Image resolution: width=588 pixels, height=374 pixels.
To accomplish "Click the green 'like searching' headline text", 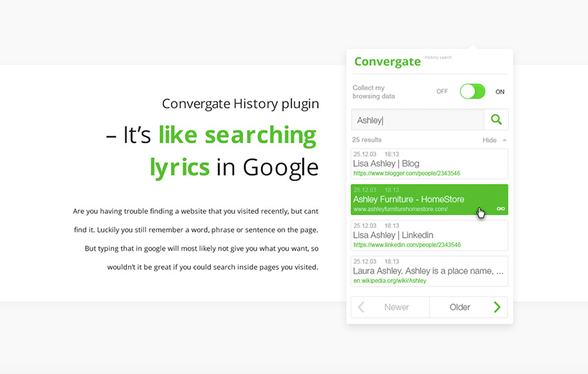I will 237,135.
